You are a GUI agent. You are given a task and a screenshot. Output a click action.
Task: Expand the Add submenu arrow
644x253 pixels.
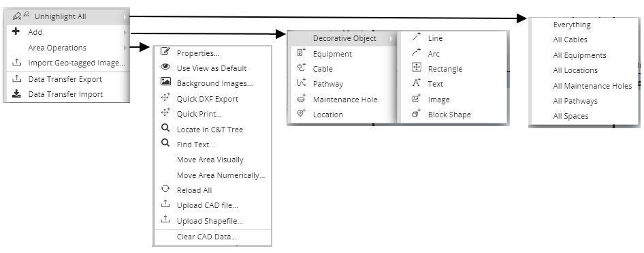125,32
